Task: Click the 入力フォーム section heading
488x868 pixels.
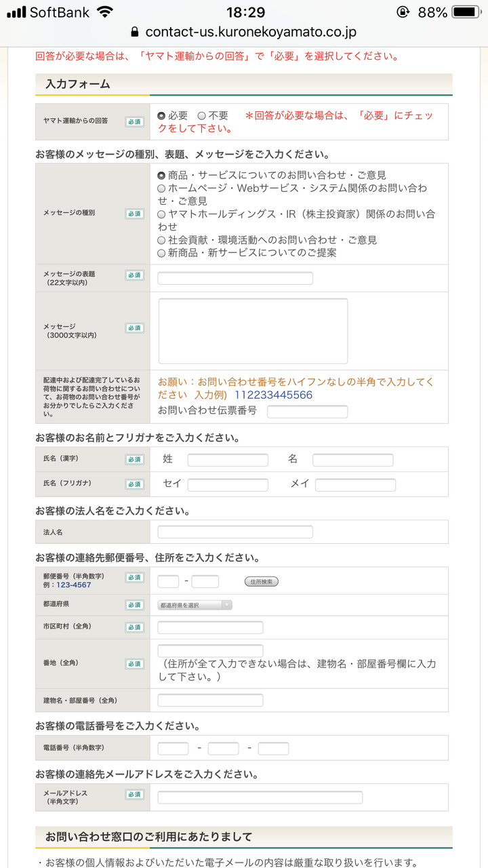Action: (77, 84)
